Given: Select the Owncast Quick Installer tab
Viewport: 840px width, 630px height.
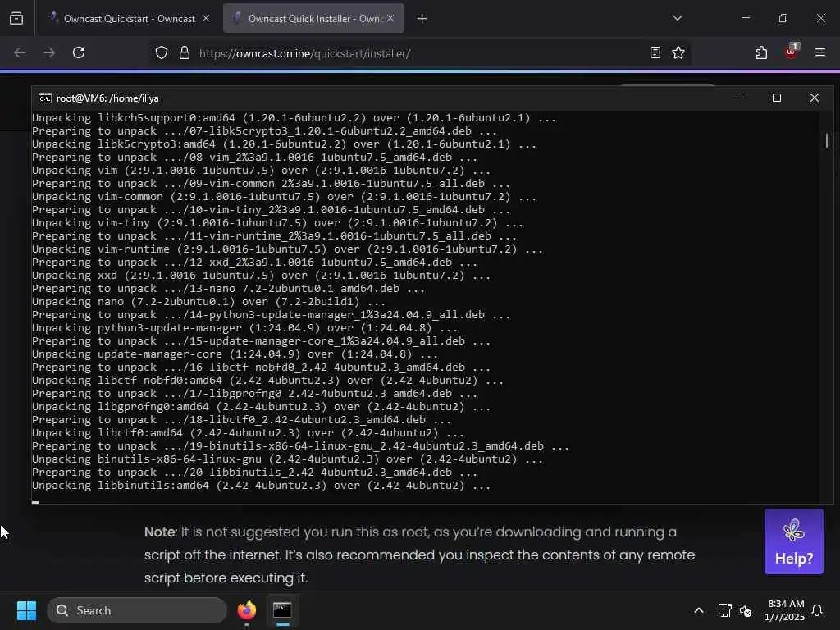Looking at the screenshot, I should click(313, 19).
